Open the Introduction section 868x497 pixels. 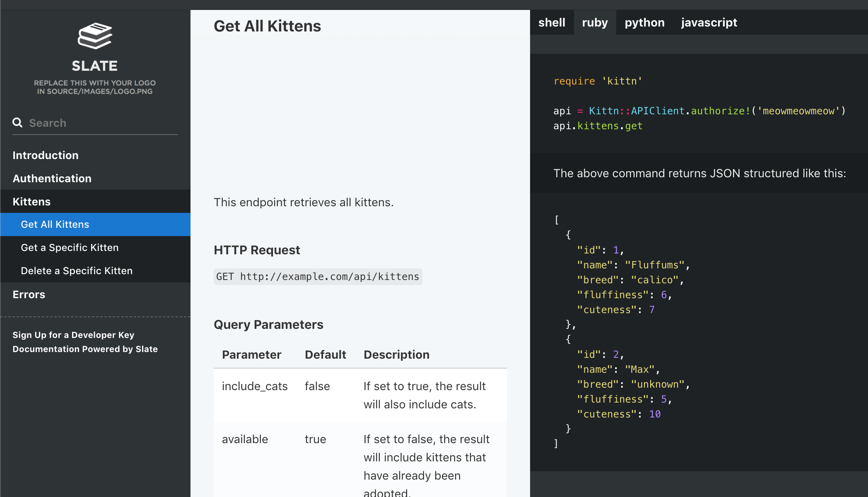pos(95,155)
